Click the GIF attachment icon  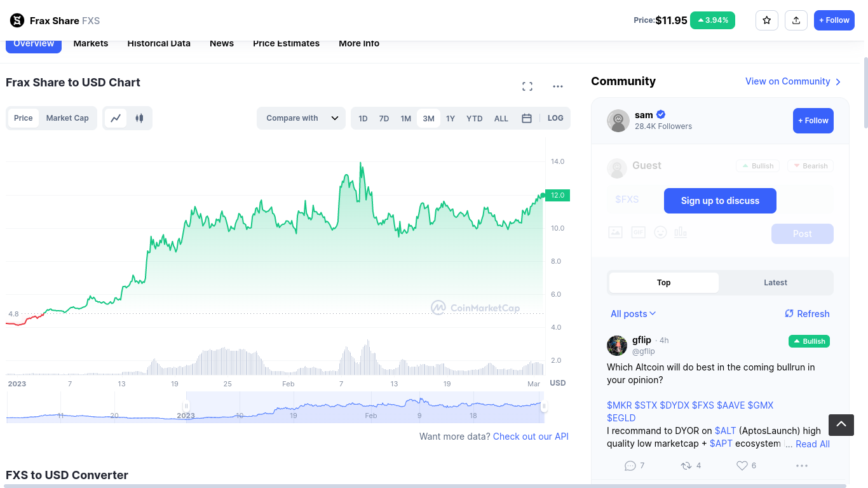[x=638, y=233]
